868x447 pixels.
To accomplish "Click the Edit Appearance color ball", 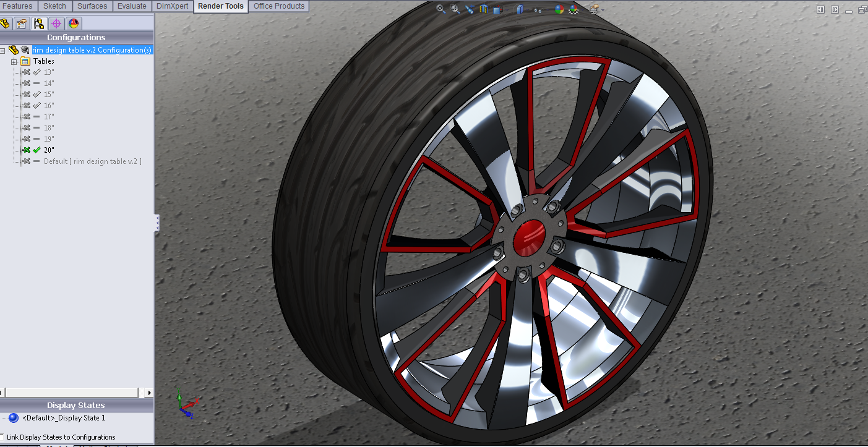I will pos(559,9).
